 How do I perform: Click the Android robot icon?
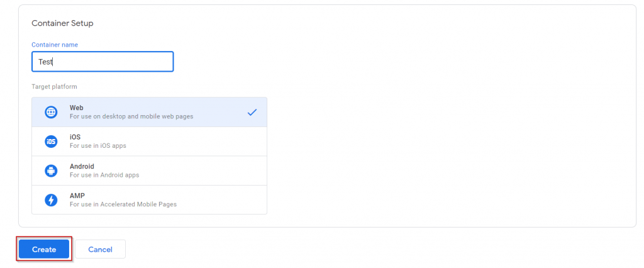click(x=51, y=170)
